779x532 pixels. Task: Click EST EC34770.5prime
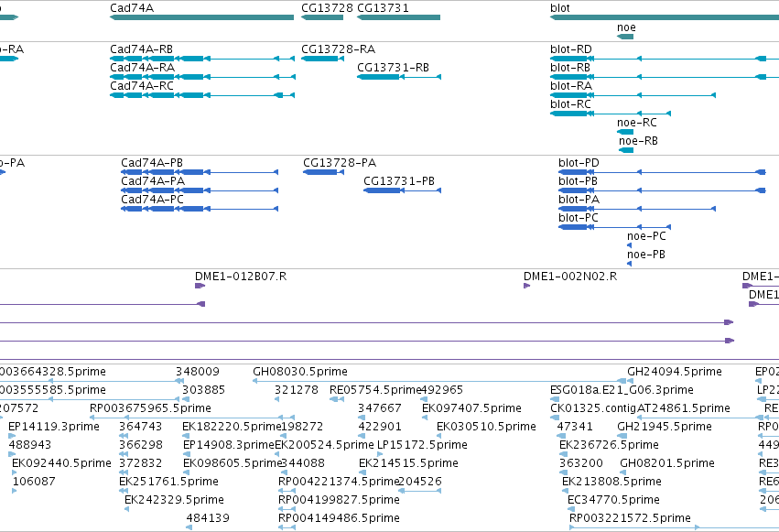click(613, 500)
